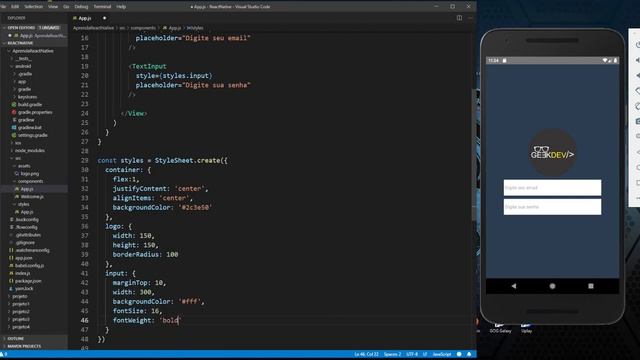Open the Selection menu

[x=33, y=7]
